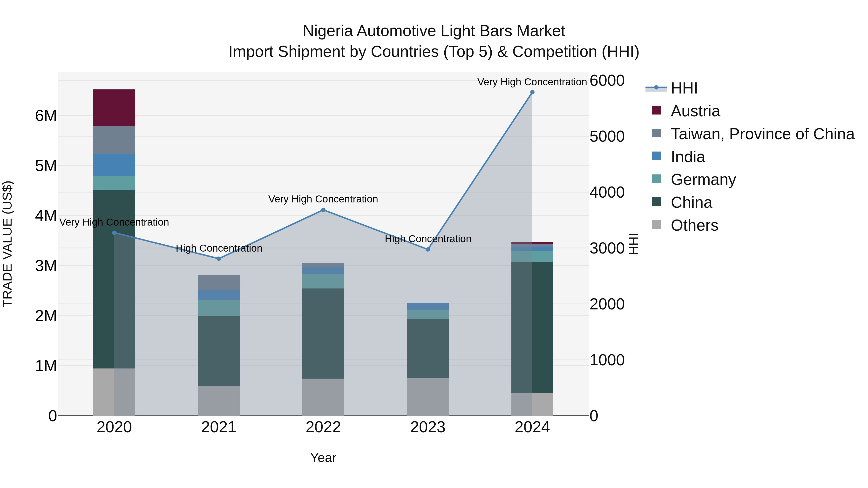868x488 pixels.
Task: Click the 'High Concentration' label at 2021
Action: [x=219, y=248]
